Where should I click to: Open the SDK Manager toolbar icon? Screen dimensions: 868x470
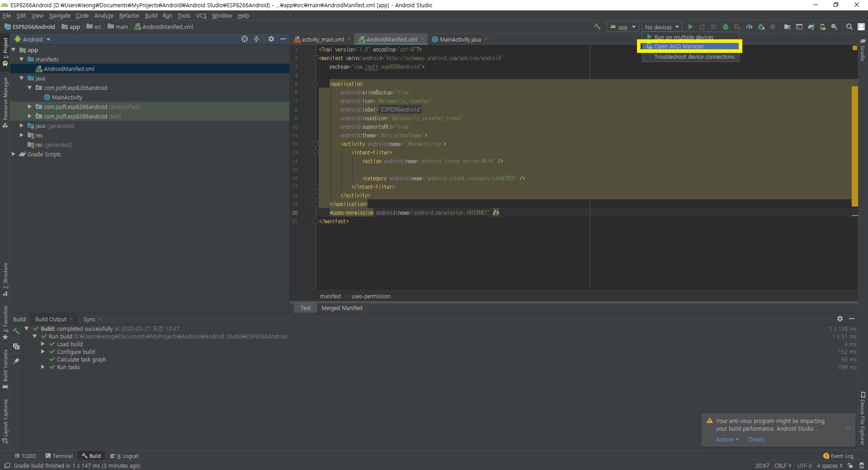click(835, 27)
